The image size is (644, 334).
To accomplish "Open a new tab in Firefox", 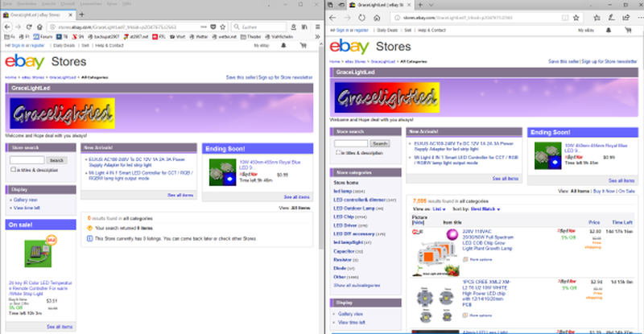I will click(81, 14).
